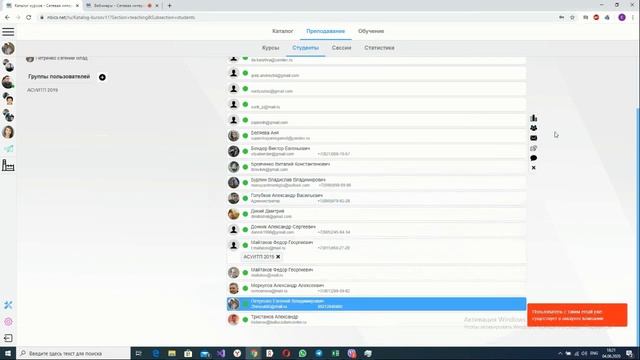The height and width of the screenshot is (360, 640).
Task: Open the Windows Start menu
Action: [x=8, y=353]
